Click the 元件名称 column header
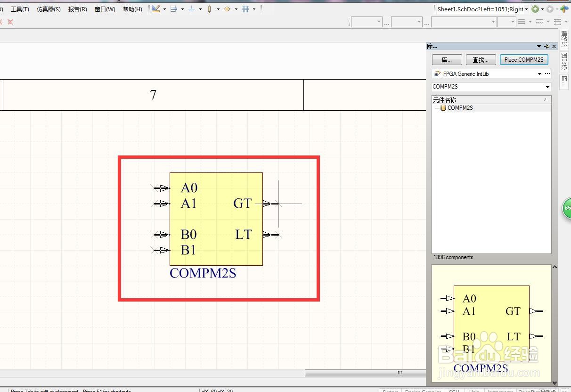 click(x=491, y=100)
